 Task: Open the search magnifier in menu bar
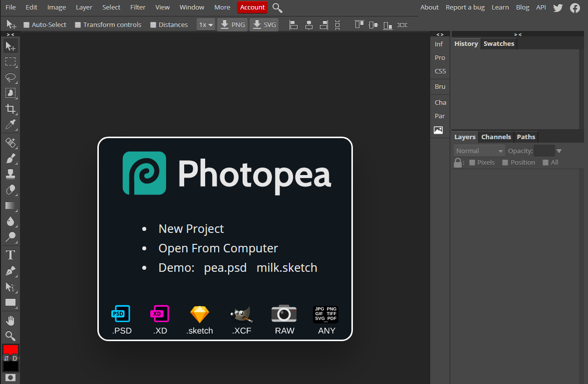(277, 7)
